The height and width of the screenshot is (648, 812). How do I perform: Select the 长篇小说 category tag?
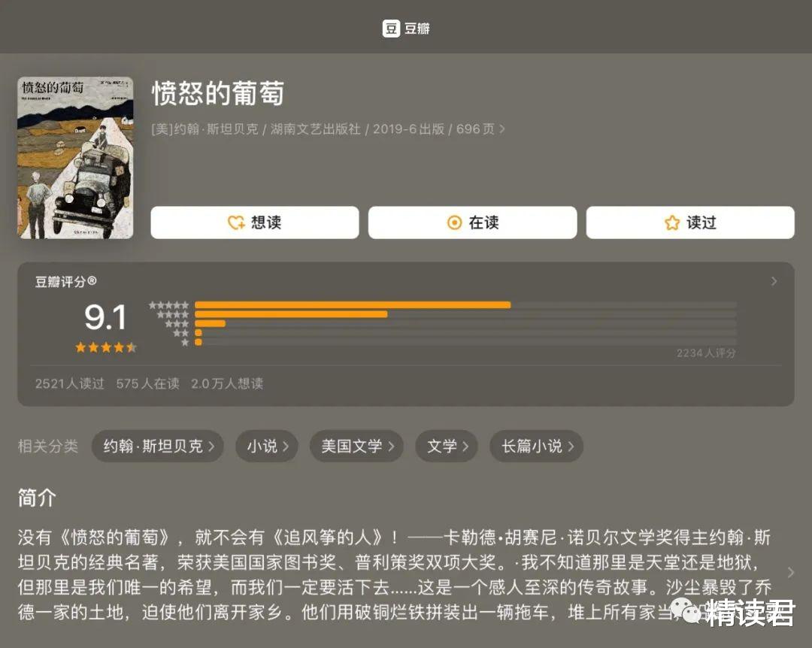pyautogui.click(x=537, y=446)
